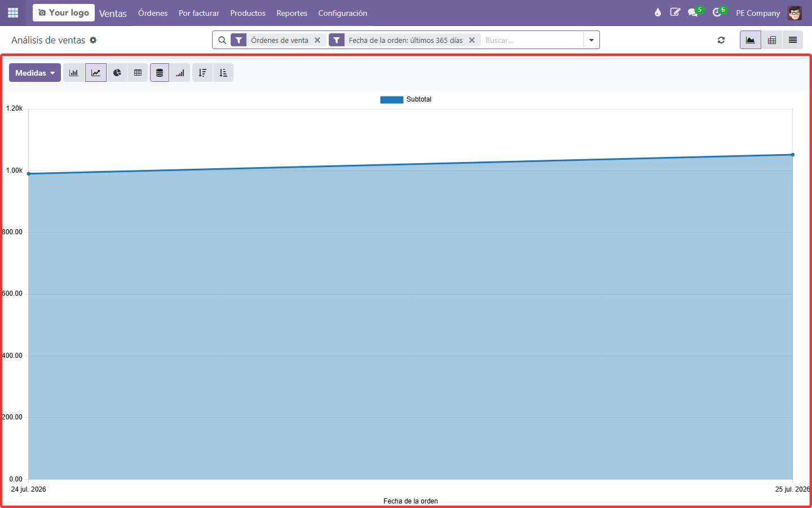Image resolution: width=812 pixels, height=508 pixels.
Task: Open the search options dropdown arrow
Action: click(x=592, y=40)
